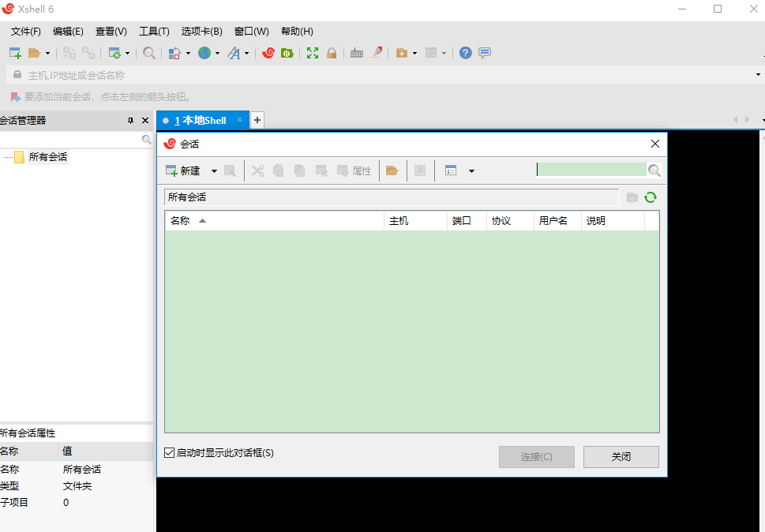Switch to the 本地Shell tab
The width and height of the screenshot is (765, 532).
[x=202, y=120]
